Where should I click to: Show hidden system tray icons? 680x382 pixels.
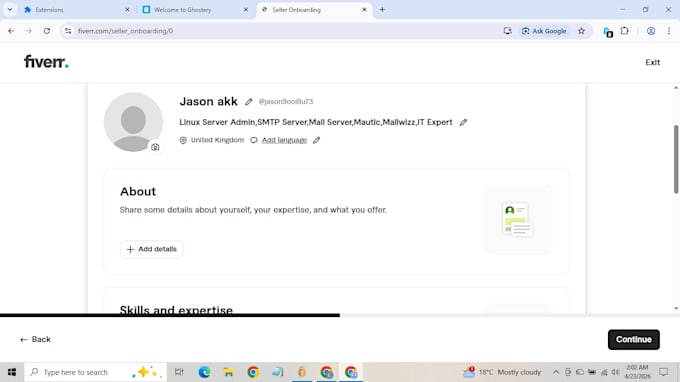click(556, 372)
